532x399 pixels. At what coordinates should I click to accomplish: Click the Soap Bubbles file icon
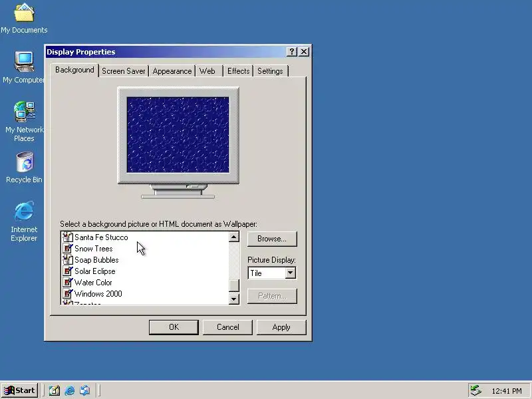(68, 259)
